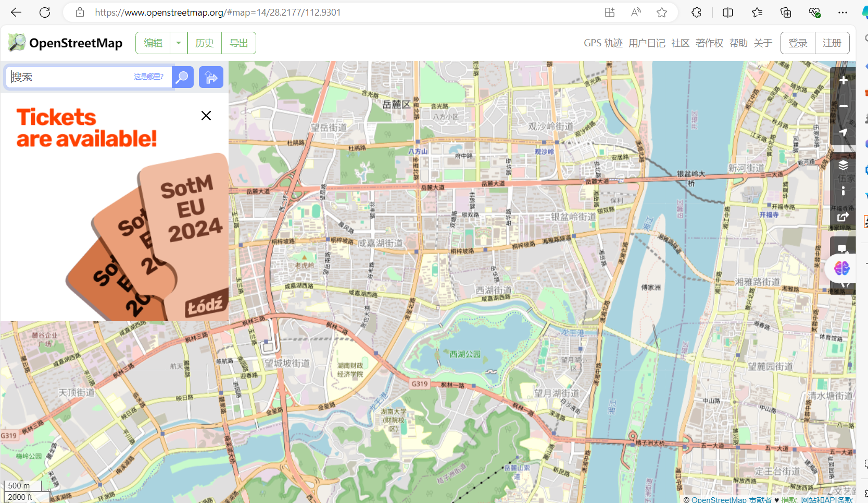Open the 导出 tab
Screen dimensions: 868x503
coord(238,43)
